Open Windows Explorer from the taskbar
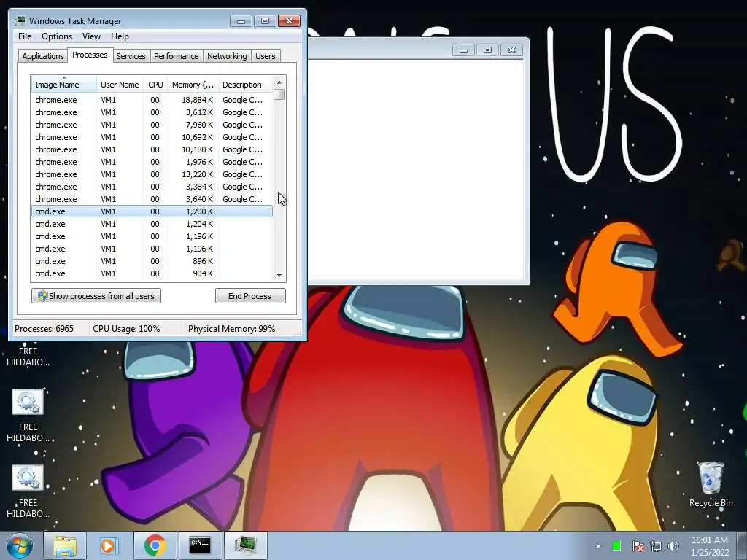This screenshot has height=560, width=747. click(x=65, y=545)
